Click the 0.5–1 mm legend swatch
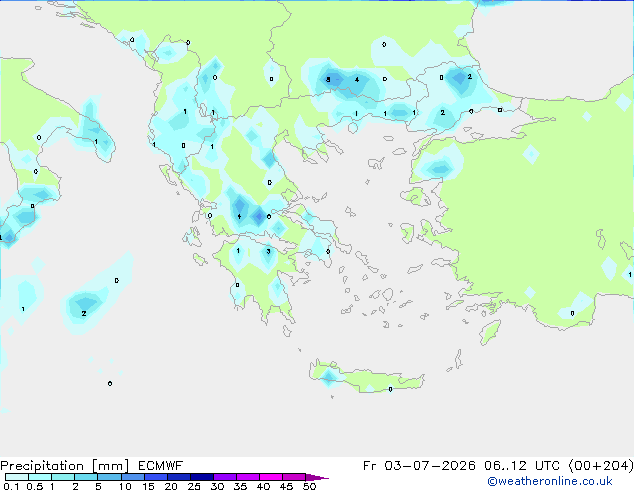634x490 pixels. (40, 477)
